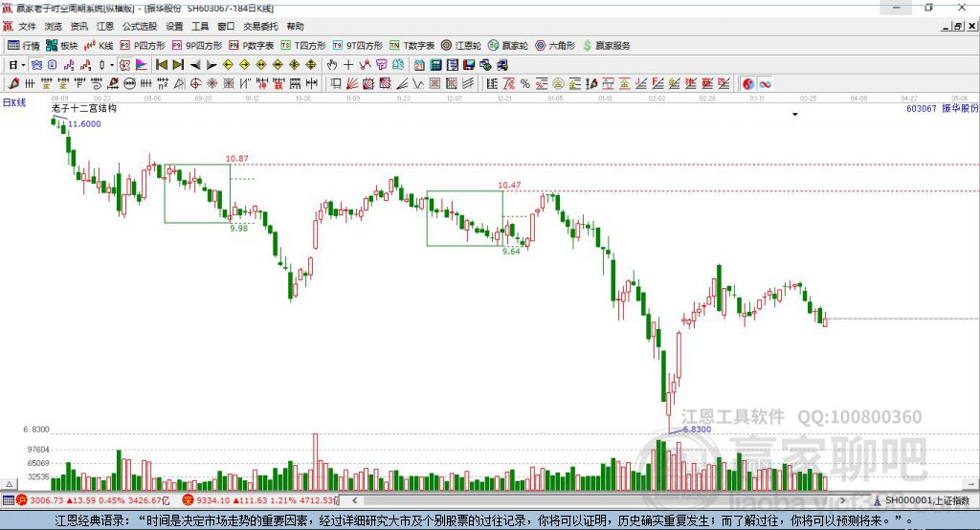Image resolution: width=980 pixels, height=530 pixels.
Task: Open the 浏览 menu
Action: pyautogui.click(x=54, y=26)
